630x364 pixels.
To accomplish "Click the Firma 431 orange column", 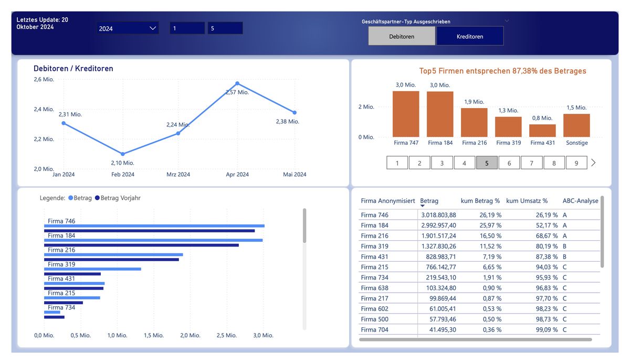I will tap(542, 131).
